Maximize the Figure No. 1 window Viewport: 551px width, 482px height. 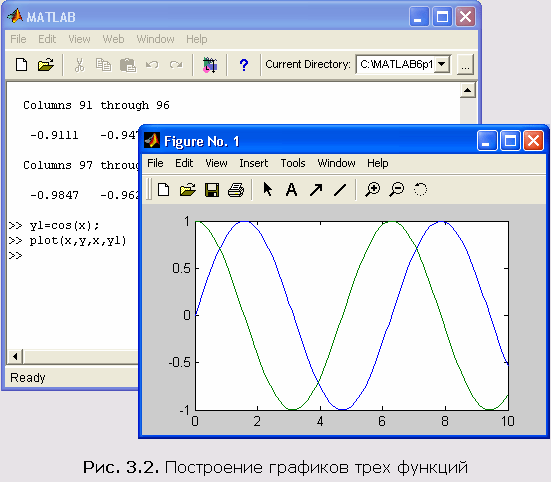tap(510, 141)
